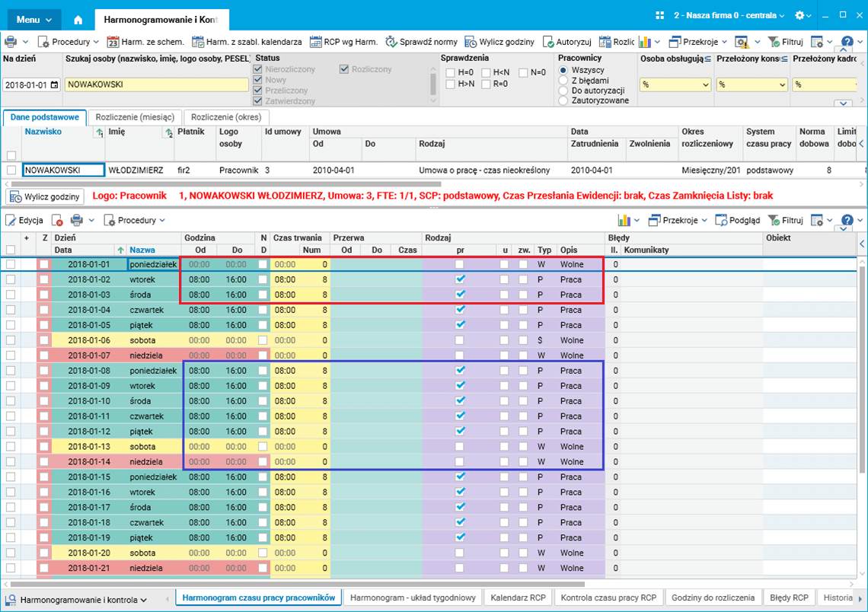Enable the H=0 checkbox under Sprawdzenia

pyautogui.click(x=451, y=73)
